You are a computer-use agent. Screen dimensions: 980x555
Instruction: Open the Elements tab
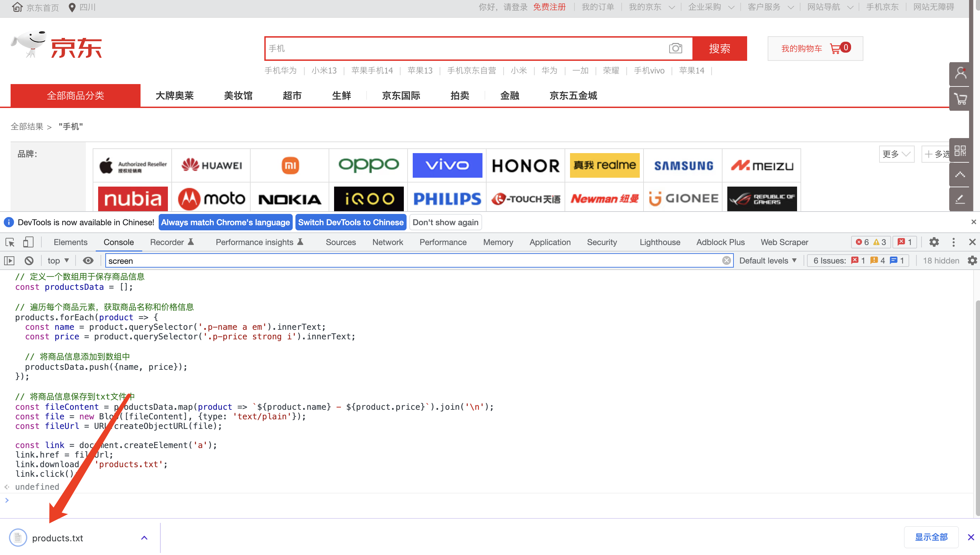click(x=70, y=242)
